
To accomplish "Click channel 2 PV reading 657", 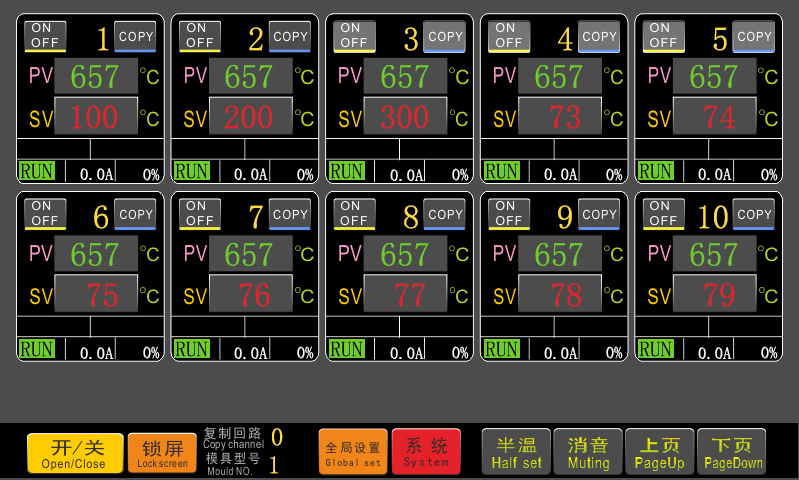I will tap(249, 76).
